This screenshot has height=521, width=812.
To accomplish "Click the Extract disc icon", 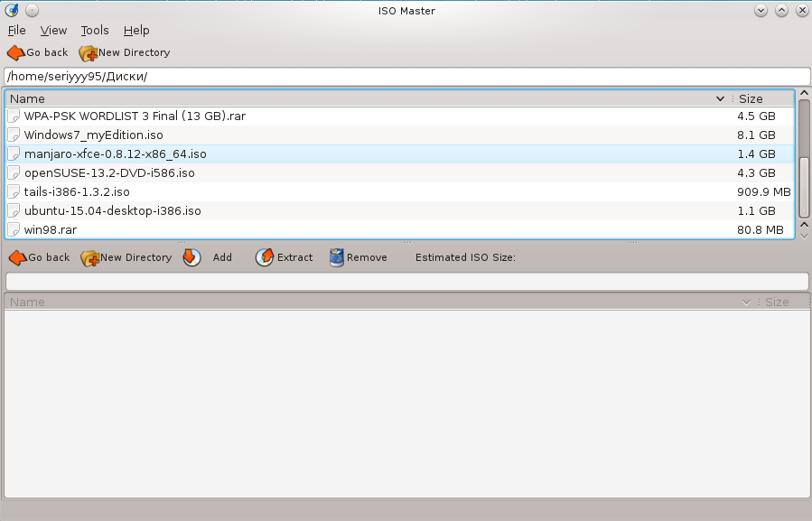I will [x=265, y=257].
